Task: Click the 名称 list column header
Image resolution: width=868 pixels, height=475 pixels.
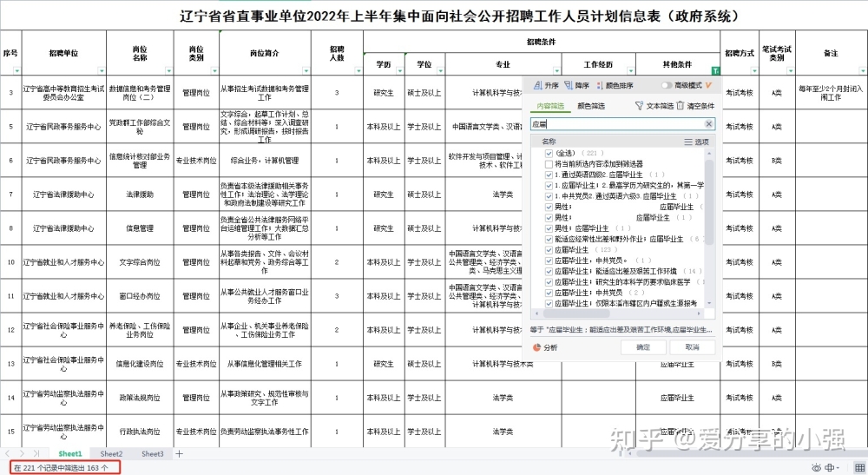Action: tap(549, 142)
